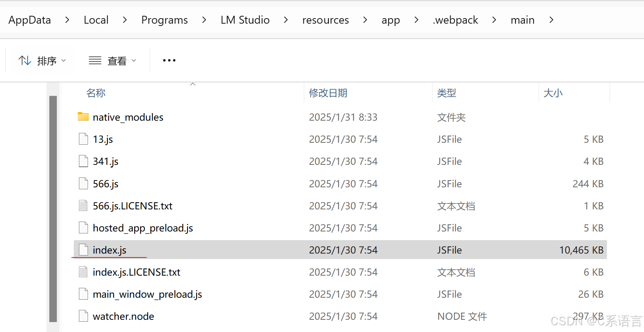644x332 pixels.
Task: Click the view list lines icon
Action: pos(95,61)
